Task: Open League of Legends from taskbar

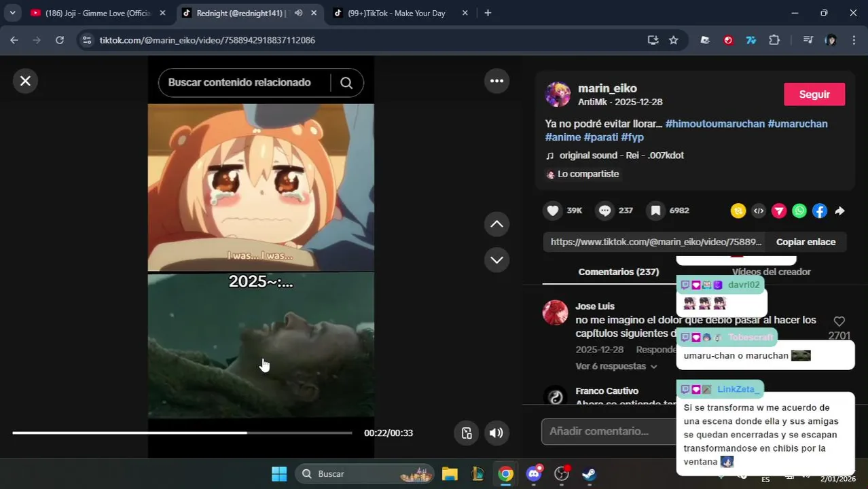Action: [478, 474]
